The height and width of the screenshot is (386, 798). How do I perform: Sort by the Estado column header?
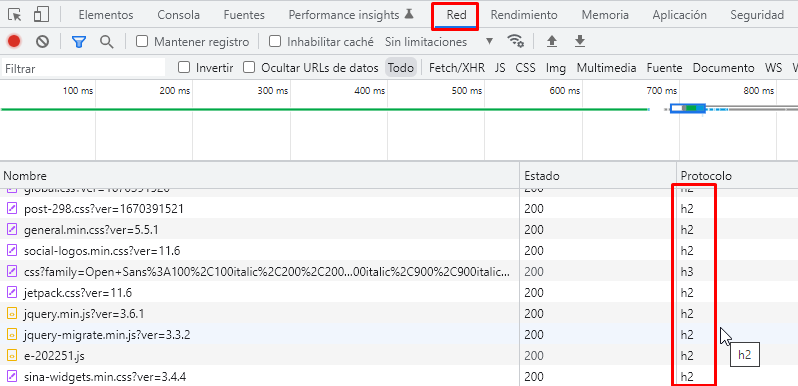[598, 176]
